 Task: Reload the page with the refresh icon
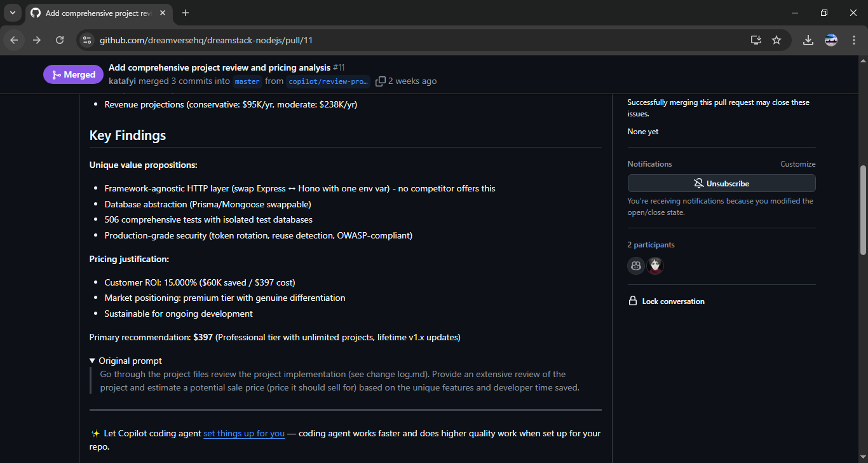point(59,39)
